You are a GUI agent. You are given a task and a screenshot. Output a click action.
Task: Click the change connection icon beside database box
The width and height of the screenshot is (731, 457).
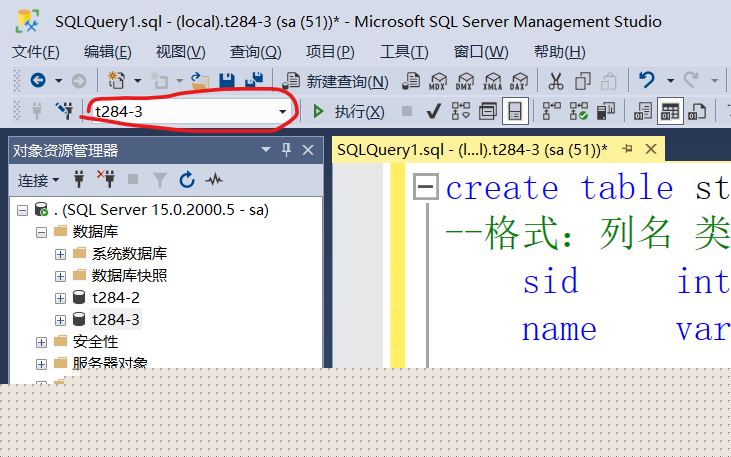pyautogui.click(x=64, y=111)
